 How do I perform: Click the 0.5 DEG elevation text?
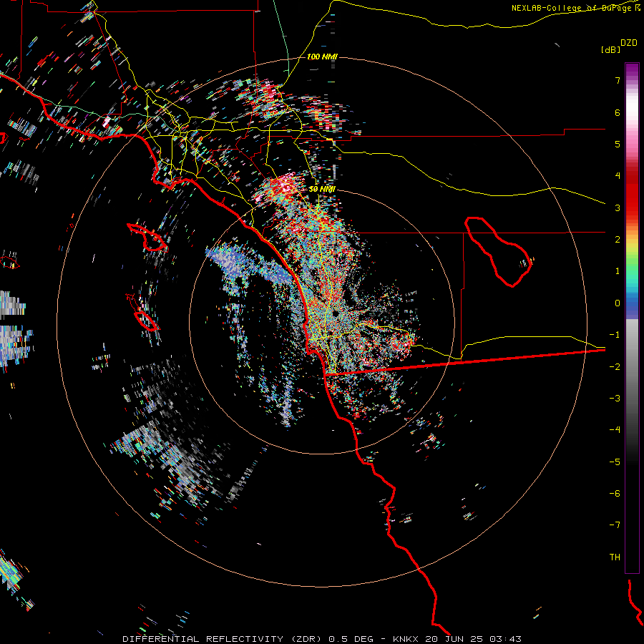coord(351,639)
